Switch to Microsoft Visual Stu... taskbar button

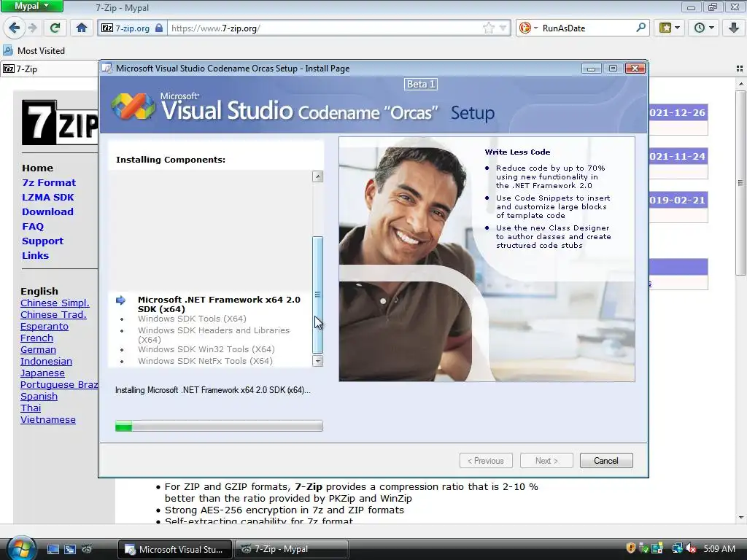pos(175,549)
